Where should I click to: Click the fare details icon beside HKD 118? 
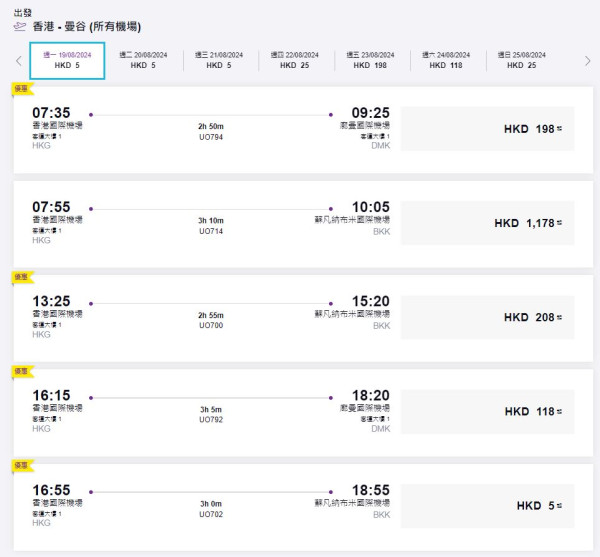point(559,412)
